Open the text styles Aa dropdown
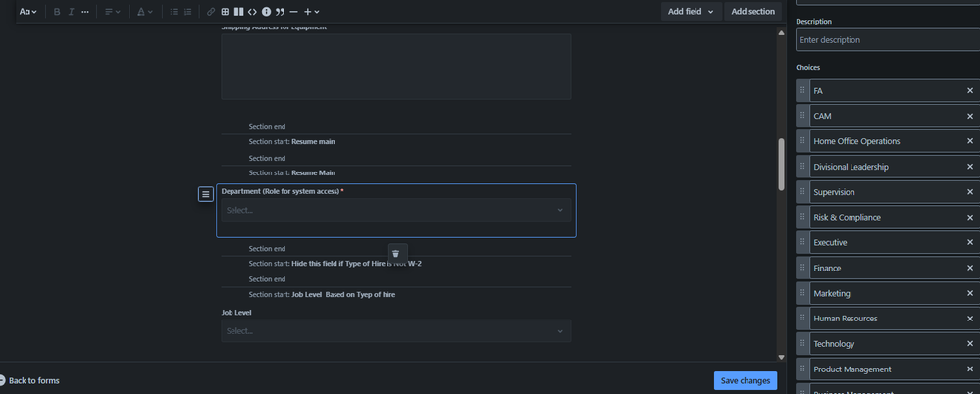The width and height of the screenshot is (980, 394). [x=28, y=12]
